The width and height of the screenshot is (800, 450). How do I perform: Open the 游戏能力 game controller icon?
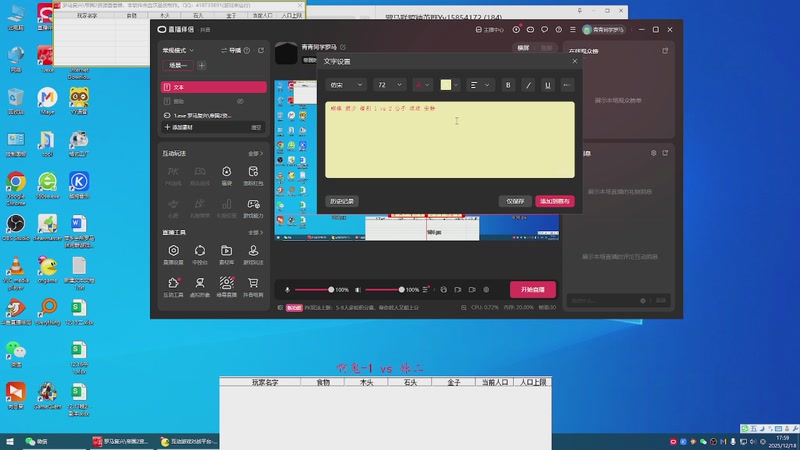click(x=253, y=209)
